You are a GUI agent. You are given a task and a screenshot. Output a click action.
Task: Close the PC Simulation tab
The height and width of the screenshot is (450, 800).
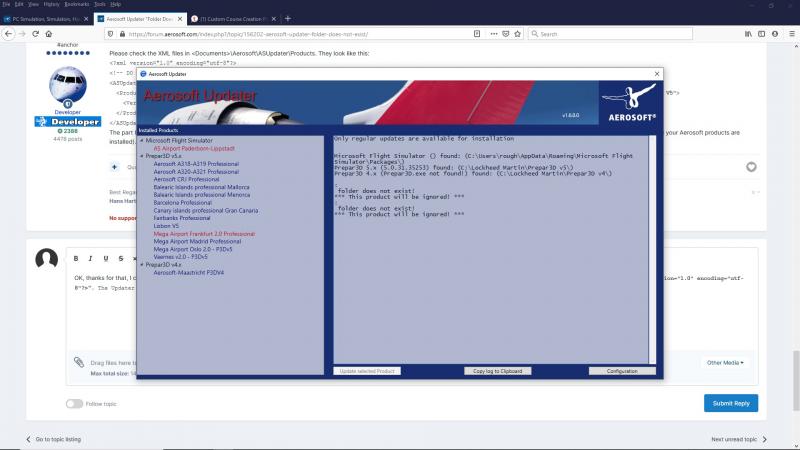(86, 19)
